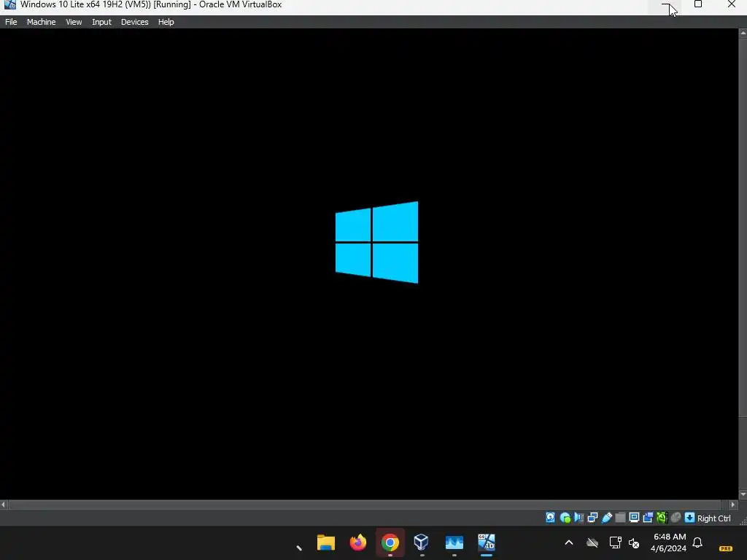Click the audio indicator icon in status bar
The width and height of the screenshot is (747, 560).
coord(578,518)
